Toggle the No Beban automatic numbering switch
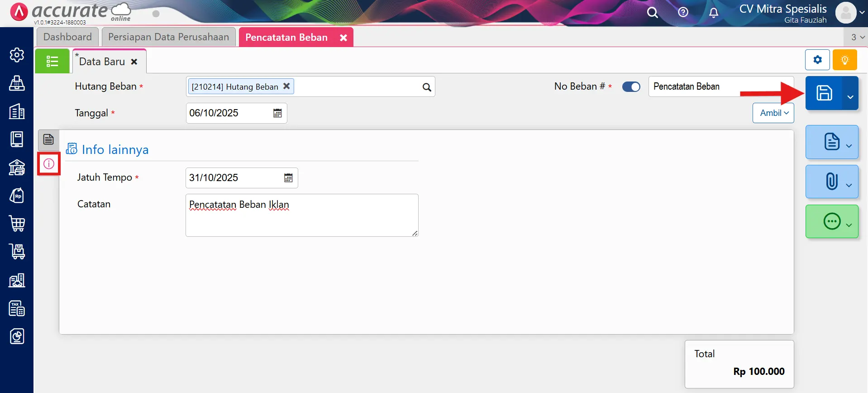 pyautogui.click(x=631, y=87)
